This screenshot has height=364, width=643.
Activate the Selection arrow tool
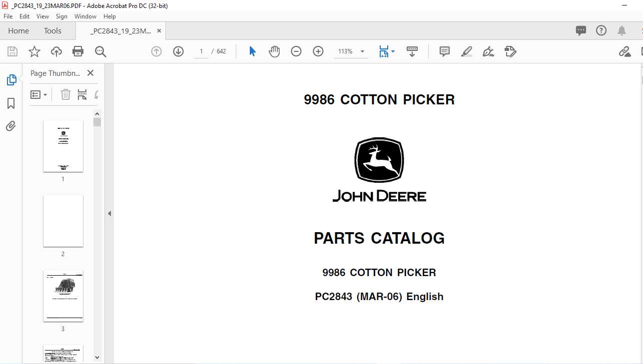pyautogui.click(x=252, y=51)
